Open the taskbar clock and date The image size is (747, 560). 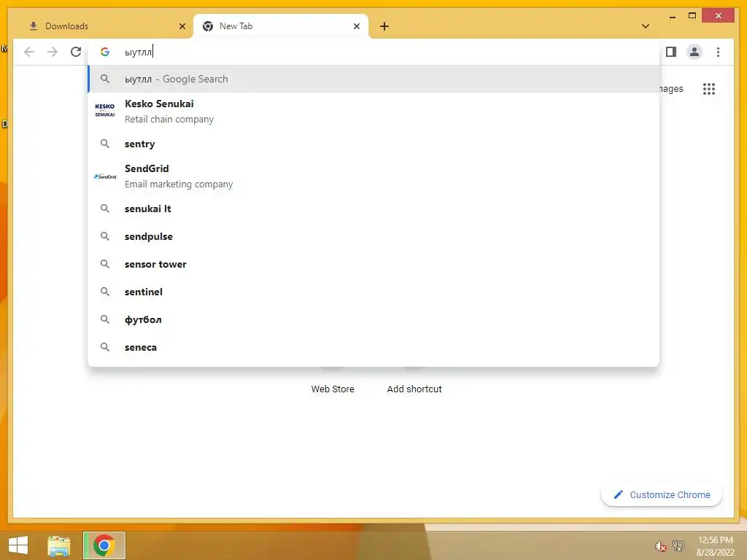pyautogui.click(x=715, y=546)
